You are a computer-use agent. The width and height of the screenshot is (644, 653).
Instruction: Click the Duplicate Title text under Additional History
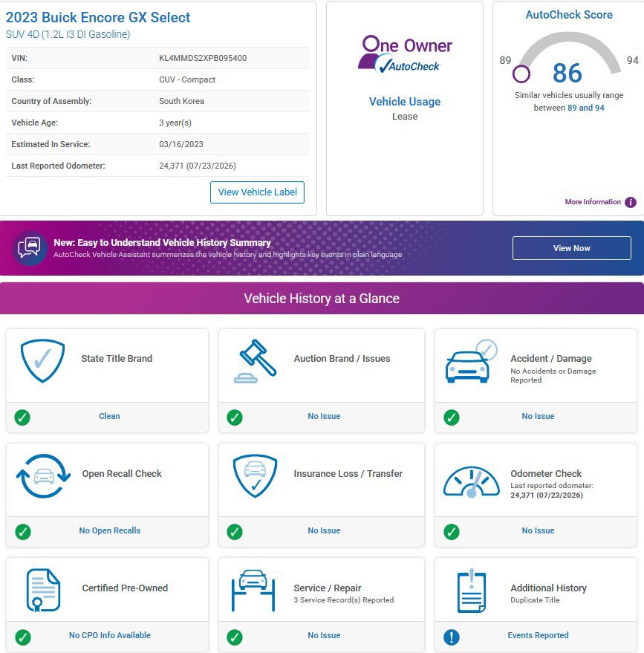[x=535, y=600]
